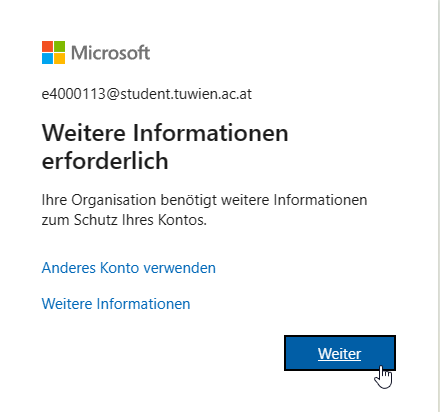
Task: Click the word 'Weitere' in large heading
Action: 84,133
